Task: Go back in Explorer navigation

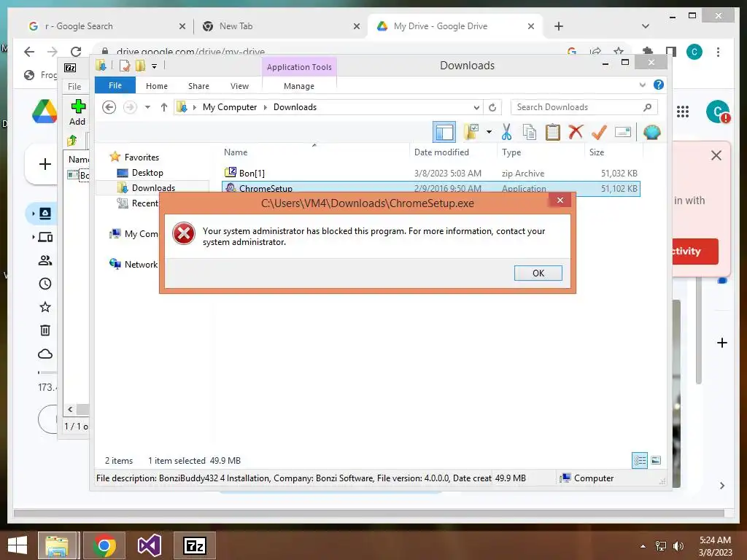Action: coord(109,107)
